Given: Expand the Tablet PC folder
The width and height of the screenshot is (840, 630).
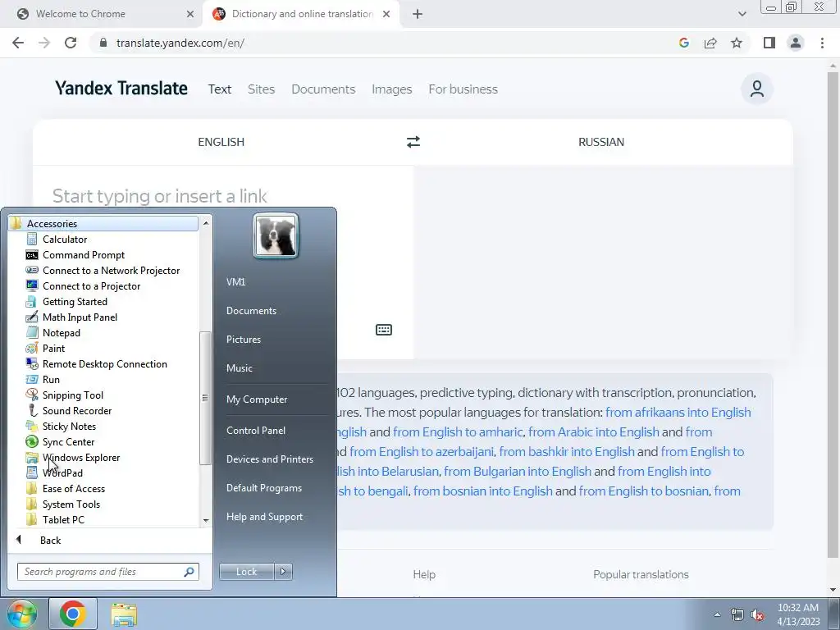Looking at the screenshot, I should point(63,519).
